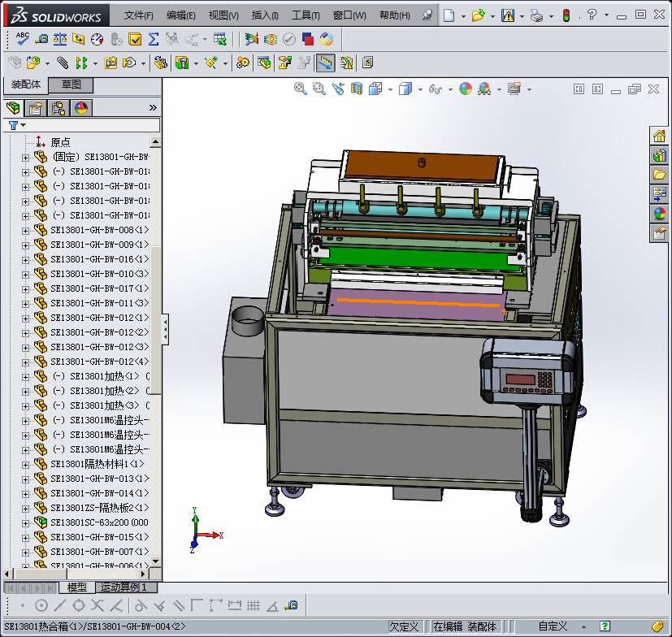Click the Print icon in title toolbar
The height and width of the screenshot is (637, 672).
[x=536, y=15]
